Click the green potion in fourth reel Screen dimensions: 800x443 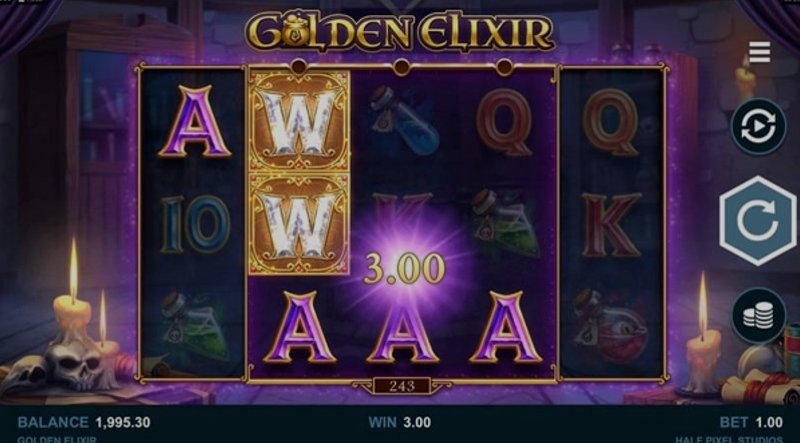tap(505, 223)
